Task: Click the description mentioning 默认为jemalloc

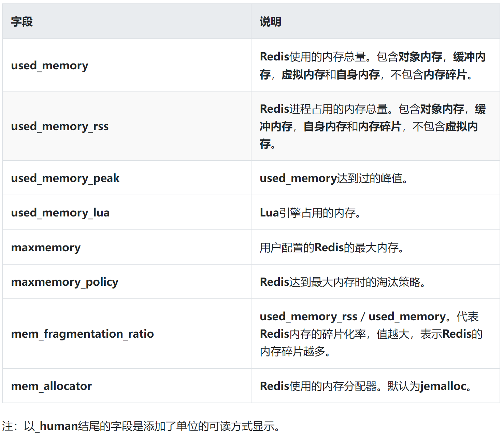Action: pyautogui.click(x=375, y=386)
